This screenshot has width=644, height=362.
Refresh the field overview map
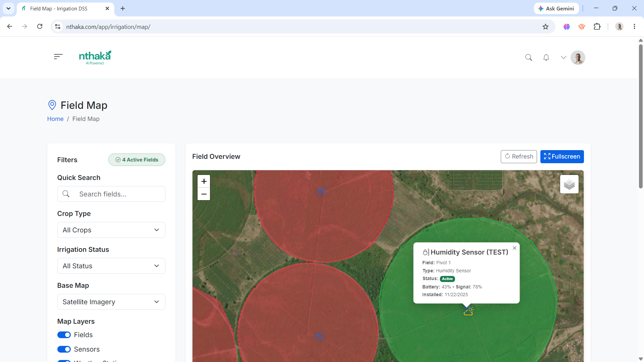point(519,156)
